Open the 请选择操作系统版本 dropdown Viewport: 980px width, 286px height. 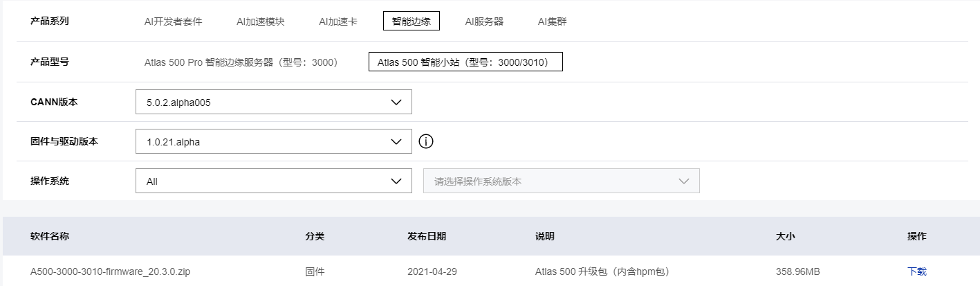pos(561,181)
